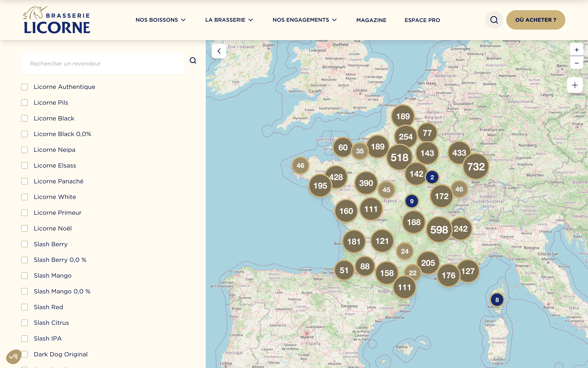Check the Slash Mango filter
The height and width of the screenshot is (368, 588).
click(24, 276)
